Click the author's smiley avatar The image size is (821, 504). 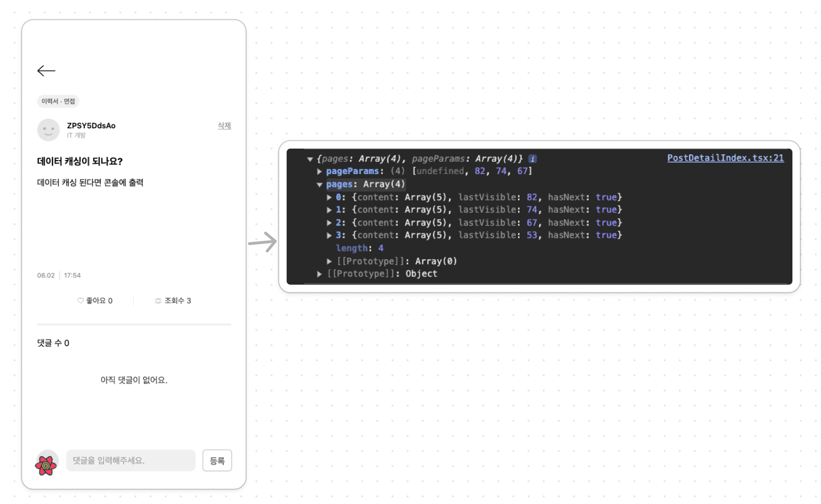(x=48, y=130)
